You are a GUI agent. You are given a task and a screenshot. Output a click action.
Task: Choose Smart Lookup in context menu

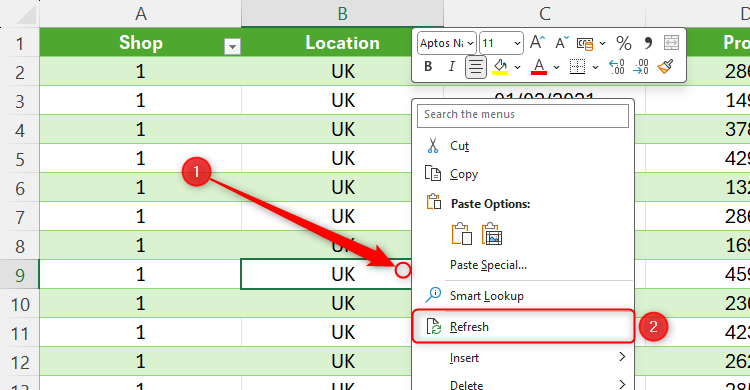[x=523, y=296]
